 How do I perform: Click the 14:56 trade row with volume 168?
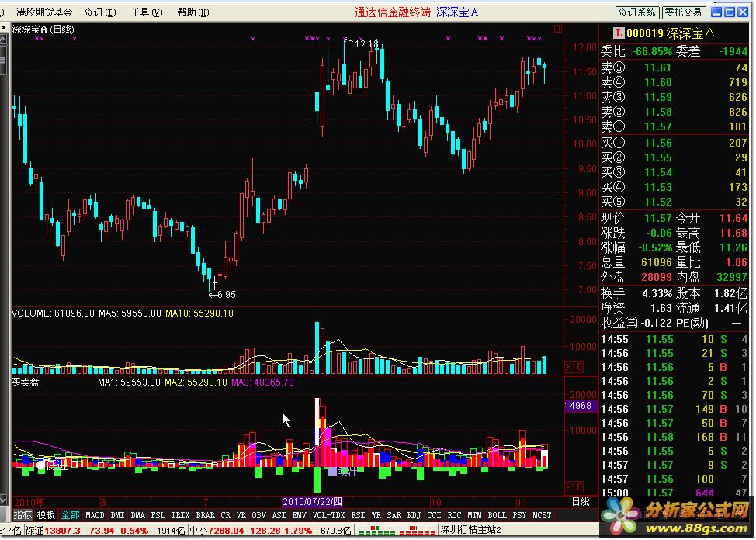coord(674,438)
